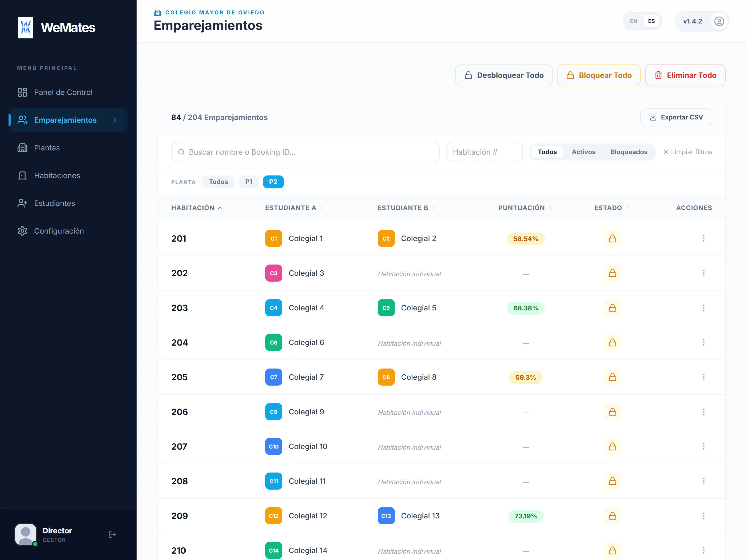
Task: Click the C13 avatar of Colegial 13
Action: (x=386, y=516)
